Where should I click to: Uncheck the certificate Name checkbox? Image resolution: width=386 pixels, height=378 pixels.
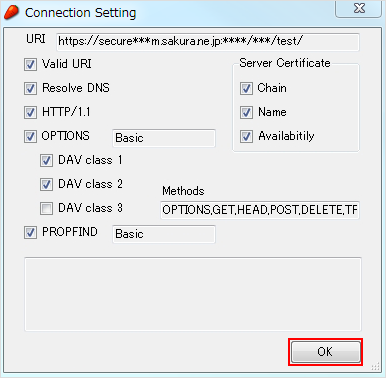246,112
